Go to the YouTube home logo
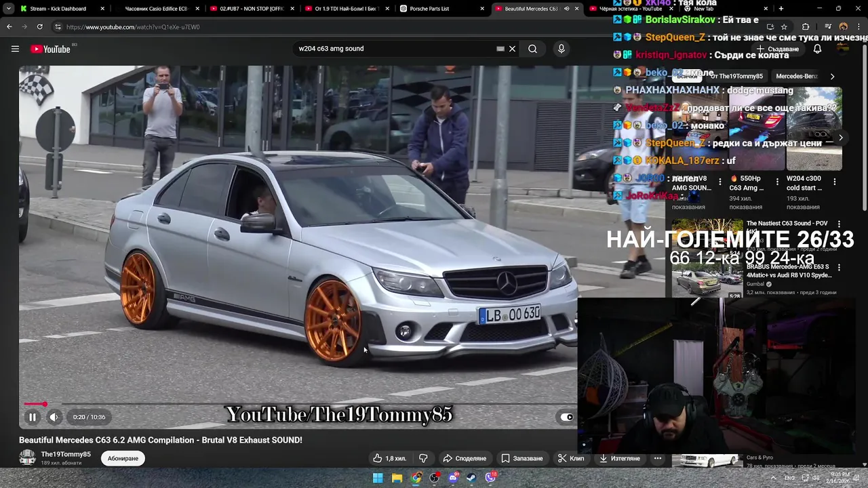Viewport: 868px width, 488px height. click(x=50, y=49)
